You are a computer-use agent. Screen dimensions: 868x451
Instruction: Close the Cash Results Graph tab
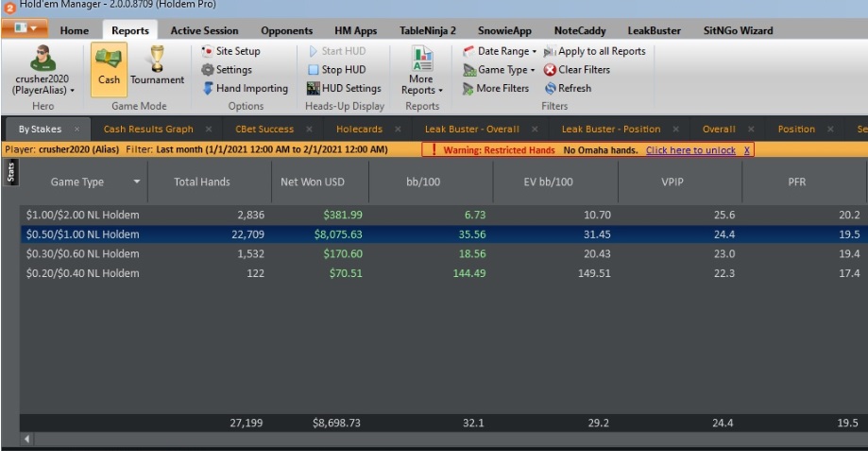click(x=209, y=130)
